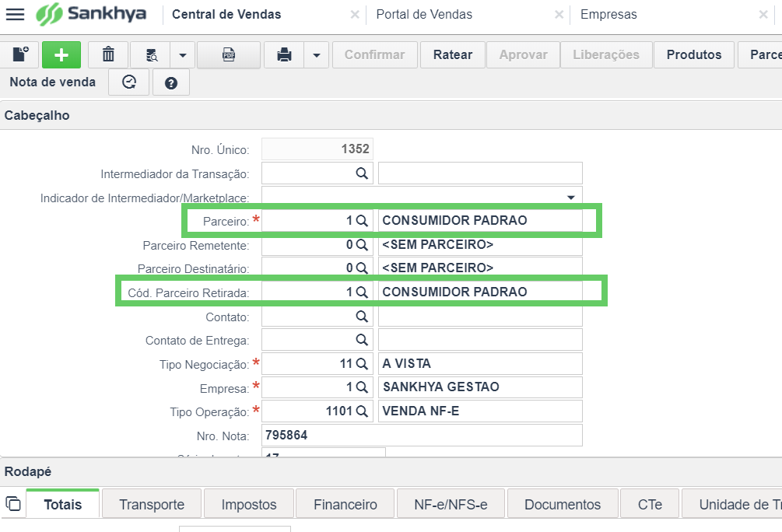Print the note using printer icon

pos(284,54)
